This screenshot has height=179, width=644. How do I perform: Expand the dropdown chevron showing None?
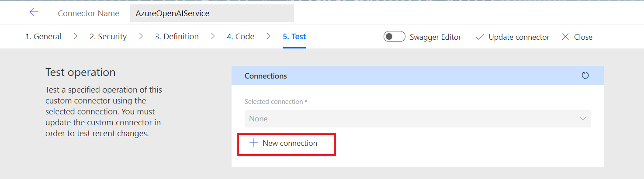582,119
